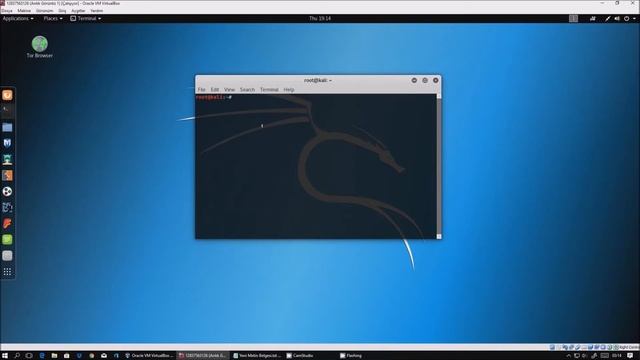The image size is (640, 360).
Task: Open the workspace indicator in top bar
Action: pos(573,18)
